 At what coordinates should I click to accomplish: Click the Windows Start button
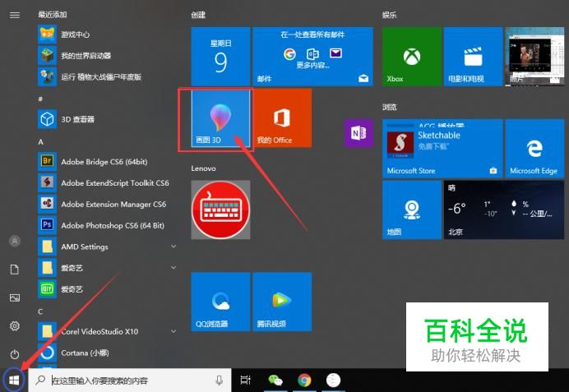pyautogui.click(x=14, y=380)
